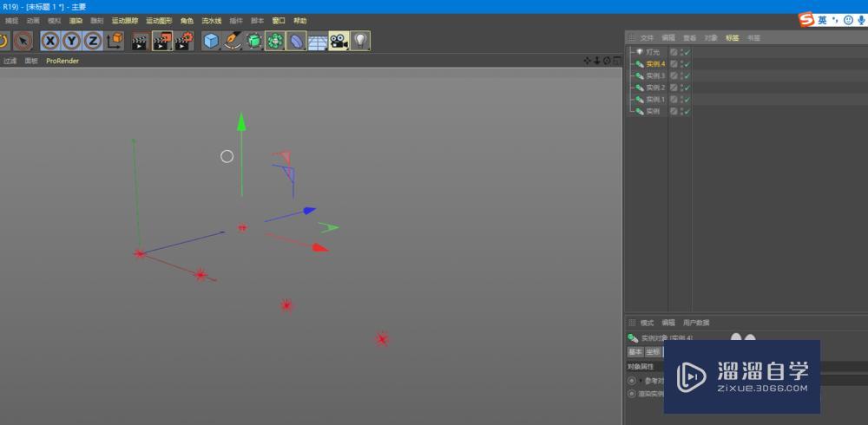Render to Picture Viewer icon
Screen dimensions: 868x425
[x=162, y=41]
